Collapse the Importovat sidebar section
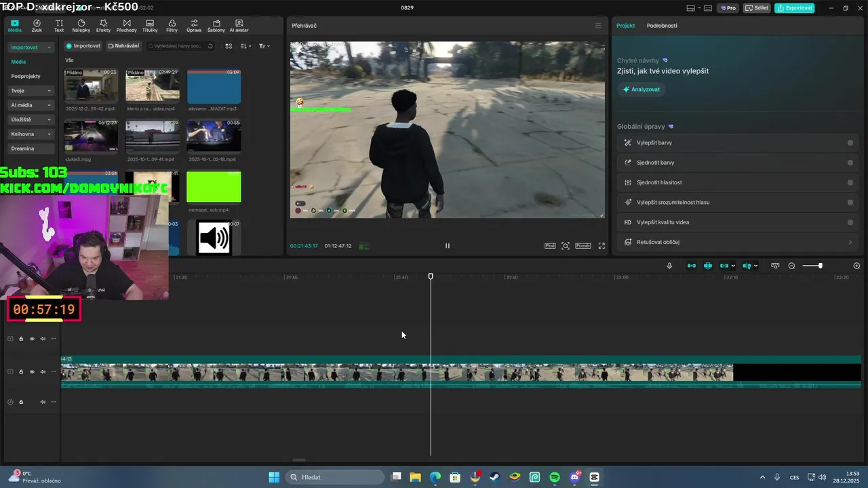The image size is (868, 488). click(31, 47)
